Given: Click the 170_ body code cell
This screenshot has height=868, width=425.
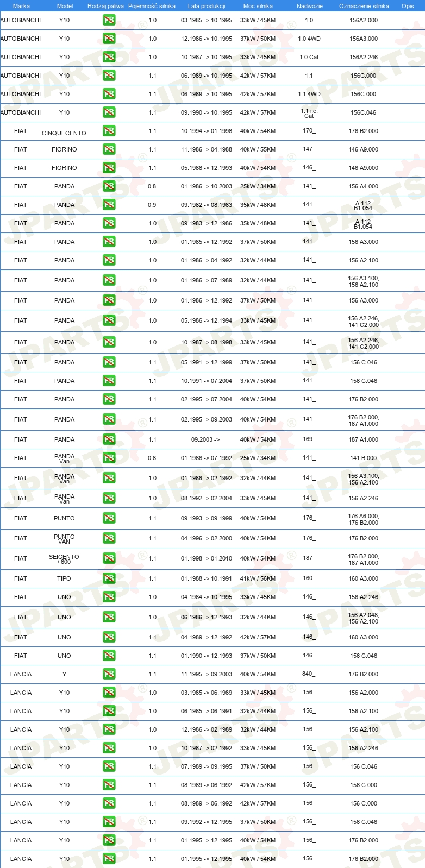Looking at the screenshot, I should point(309,130).
